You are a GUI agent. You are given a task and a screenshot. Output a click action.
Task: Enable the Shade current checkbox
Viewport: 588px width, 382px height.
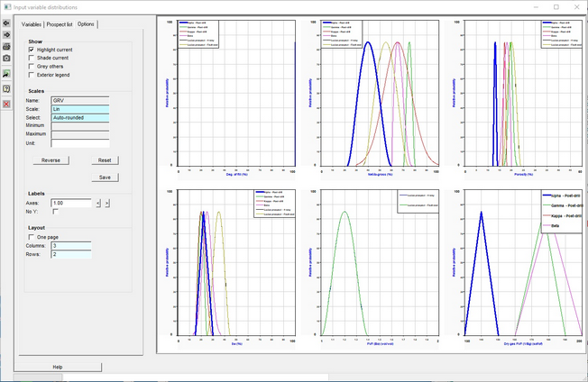point(32,58)
